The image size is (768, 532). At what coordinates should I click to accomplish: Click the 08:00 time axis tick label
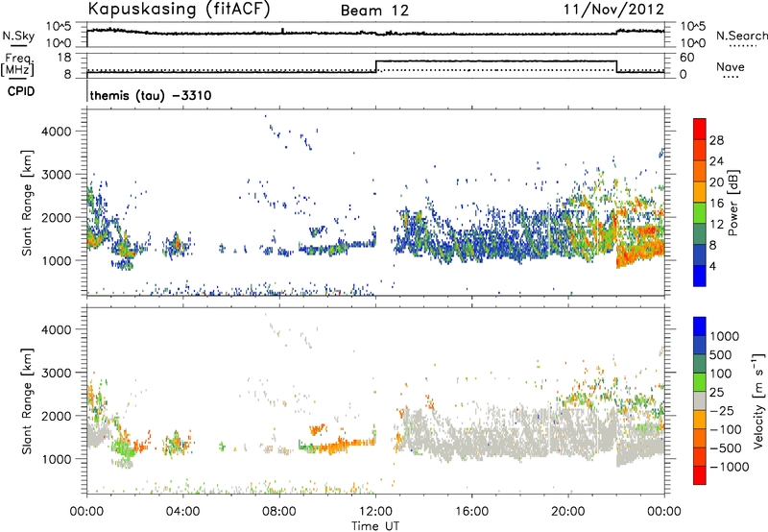point(279,512)
